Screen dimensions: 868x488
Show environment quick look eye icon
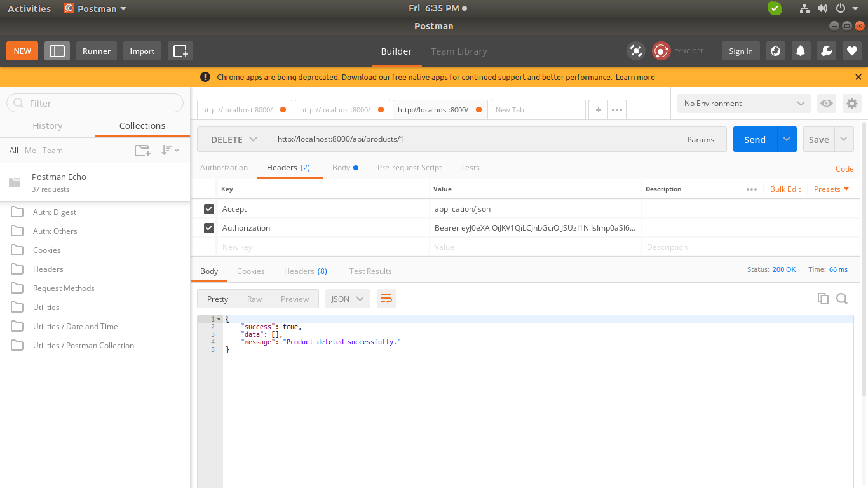(826, 104)
